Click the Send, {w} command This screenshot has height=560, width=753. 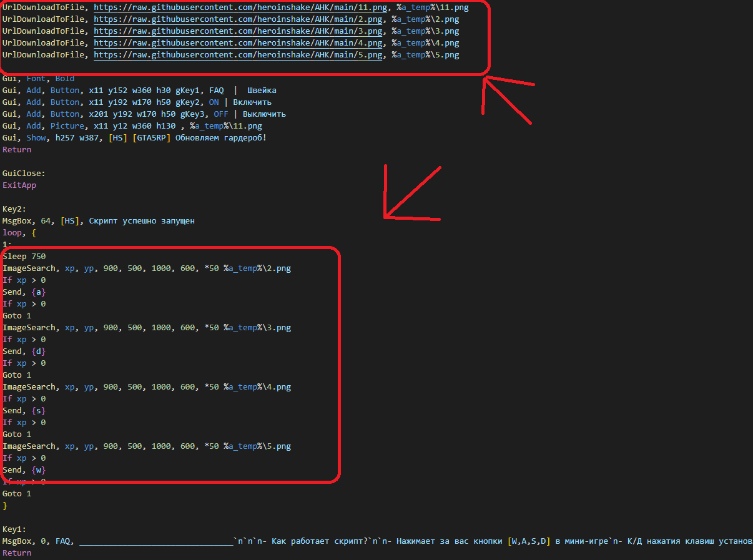click(x=24, y=470)
